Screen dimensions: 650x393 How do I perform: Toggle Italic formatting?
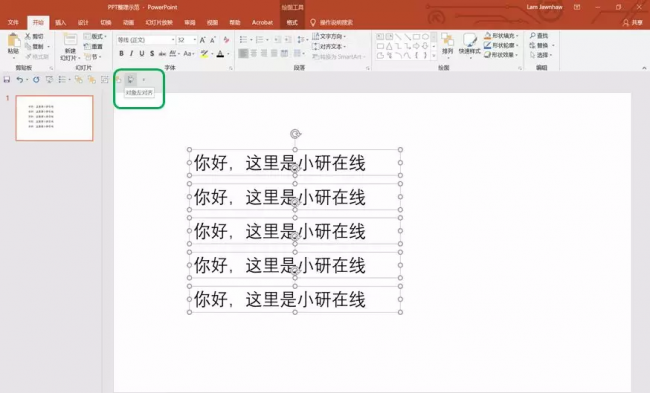[132, 53]
